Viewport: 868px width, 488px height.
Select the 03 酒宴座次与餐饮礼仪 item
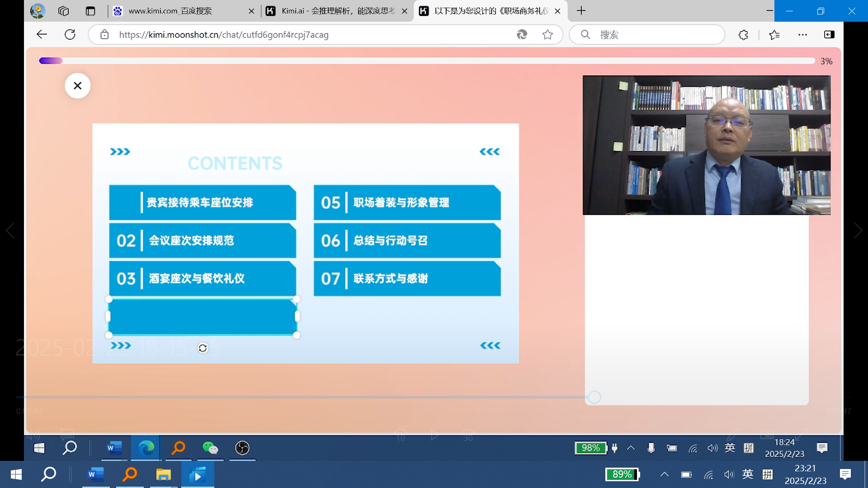click(203, 278)
